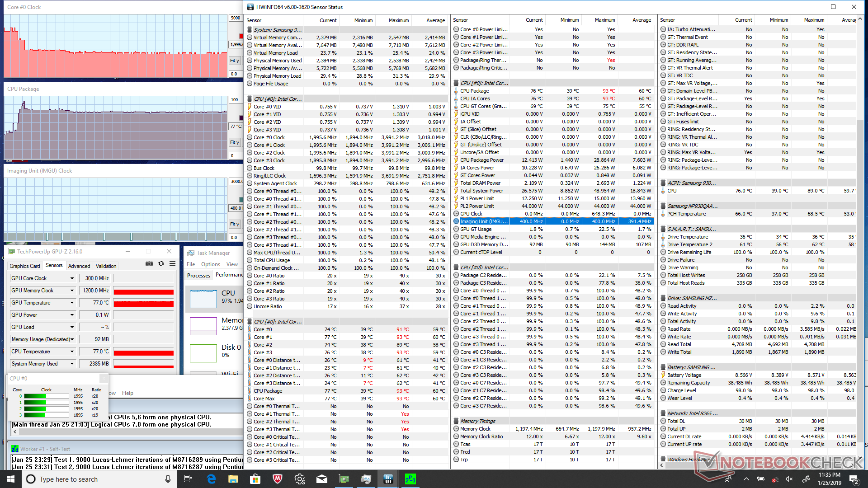Take a GPU-Z screenshot with camera icon
This screenshot has width=868, height=488.
point(149,264)
